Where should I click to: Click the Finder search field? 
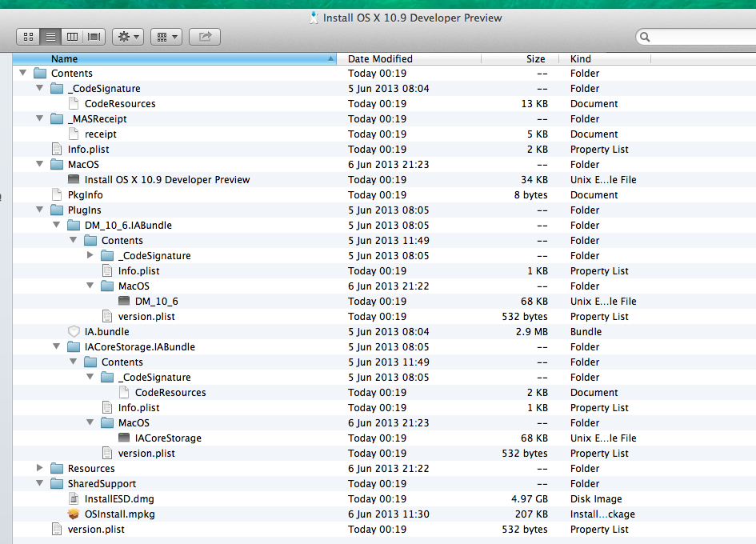click(697, 37)
